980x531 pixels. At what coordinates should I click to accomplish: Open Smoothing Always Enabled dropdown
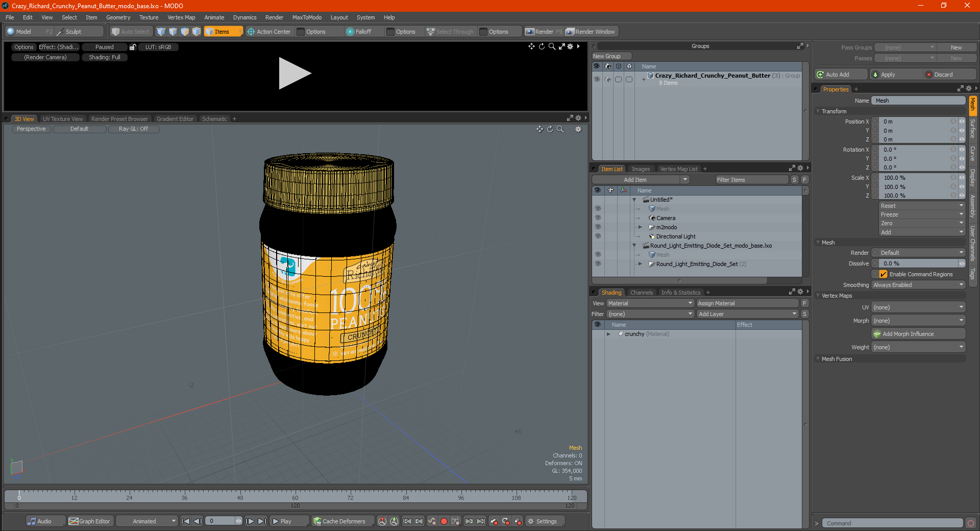(x=918, y=285)
